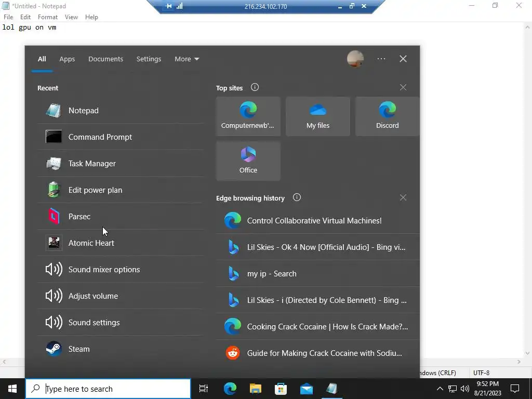Viewport: 532px width, 399px height.
Task: Select the All search tab
Action: (x=42, y=59)
